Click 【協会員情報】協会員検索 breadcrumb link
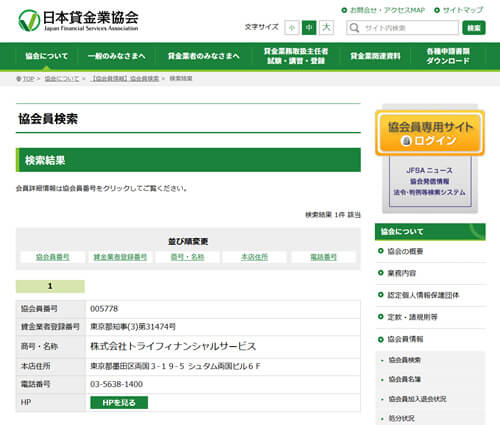Viewport: 500px width, 425px height. coord(125,79)
